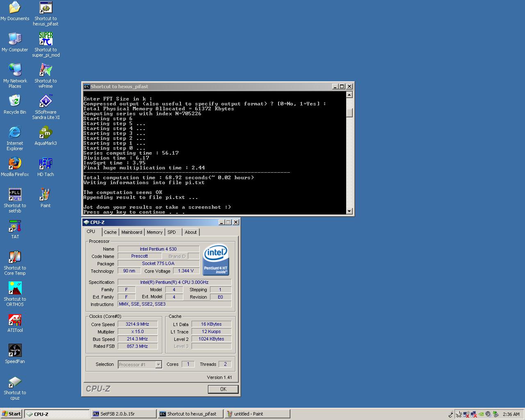Screen dimensions: 525x420
Task: Launch SiSoftware Sandra Lite XI icon
Action: click(x=46, y=107)
